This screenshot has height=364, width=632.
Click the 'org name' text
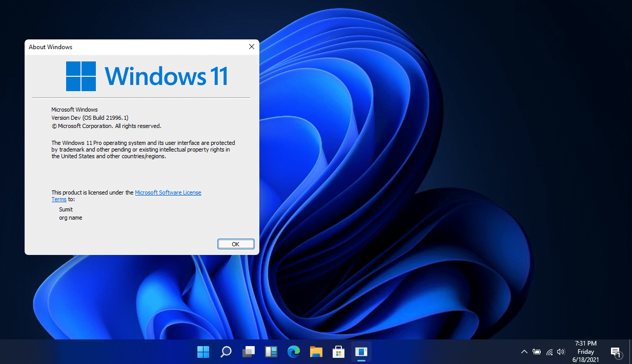(x=71, y=218)
